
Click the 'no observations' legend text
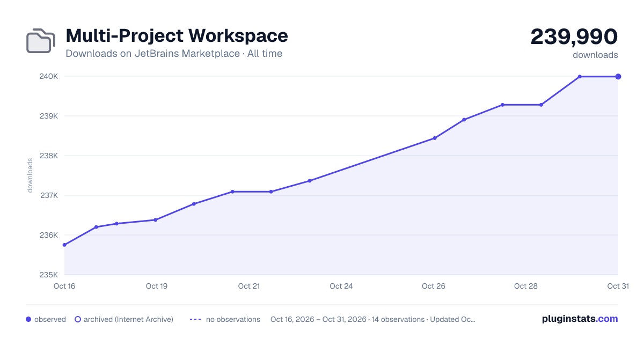coord(233,319)
